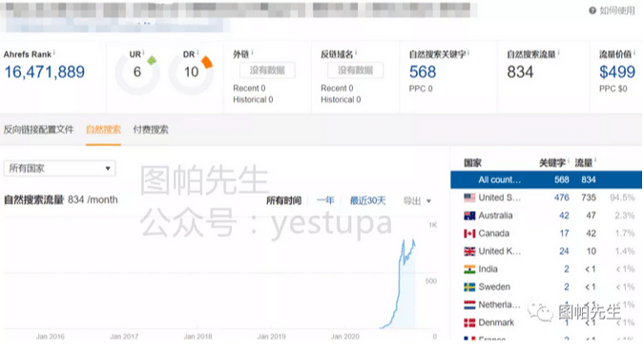Open the 所有国家 country dropdown

[59, 169]
